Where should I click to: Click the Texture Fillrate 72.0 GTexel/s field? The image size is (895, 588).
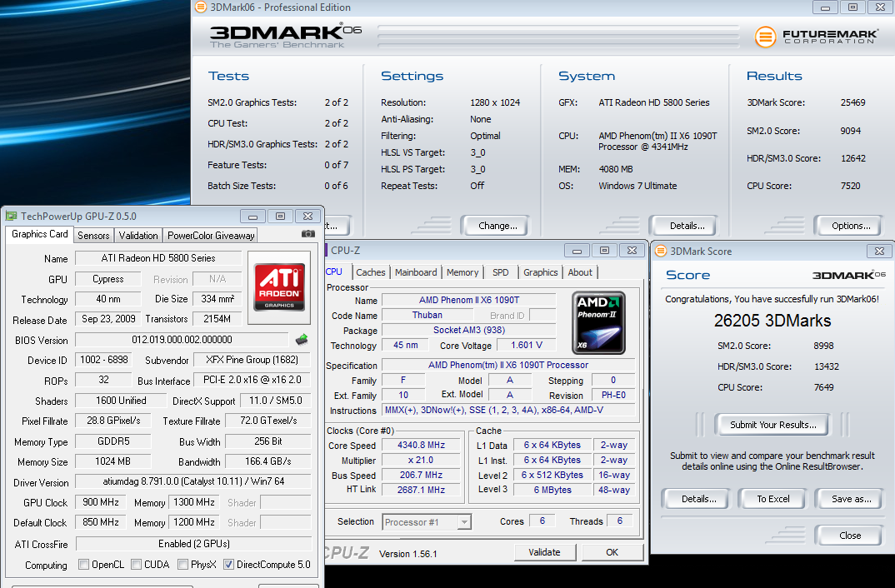268,421
